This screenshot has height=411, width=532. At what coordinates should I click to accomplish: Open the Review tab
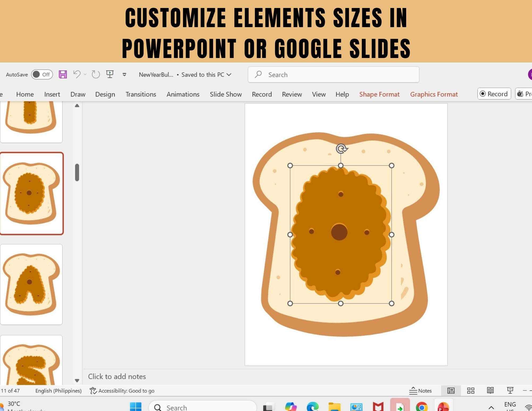[292, 94]
